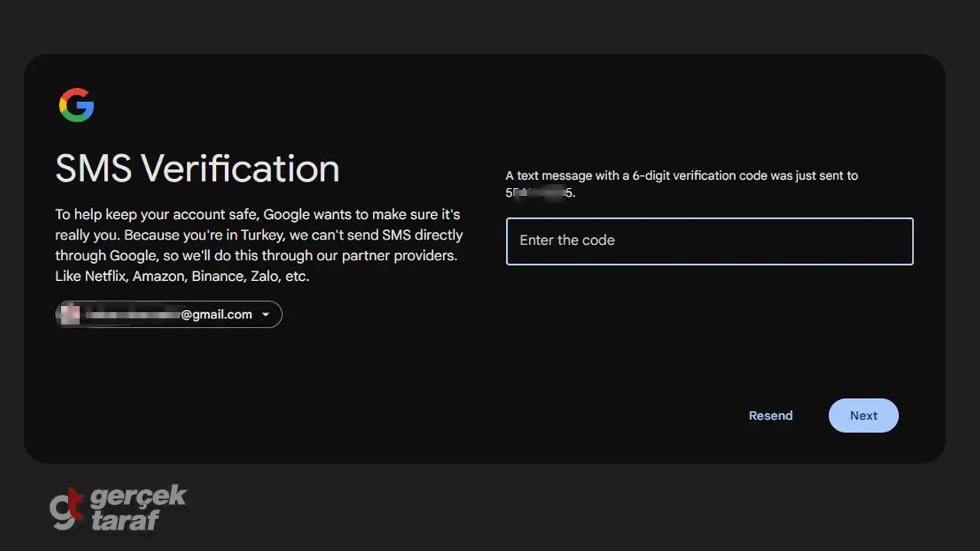The height and width of the screenshot is (551, 980).
Task: Click the "Enter the code" placeholder text
Action: [x=567, y=240]
